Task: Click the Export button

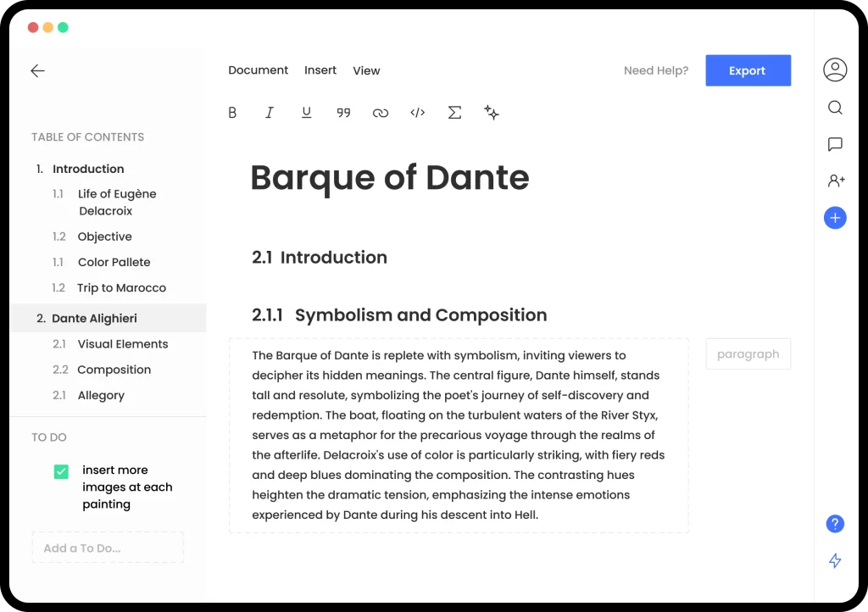Action: point(748,70)
